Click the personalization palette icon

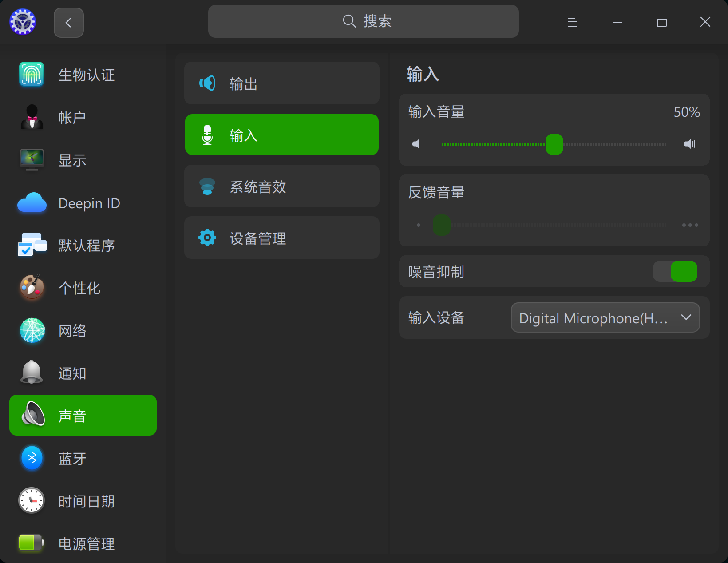click(x=32, y=288)
